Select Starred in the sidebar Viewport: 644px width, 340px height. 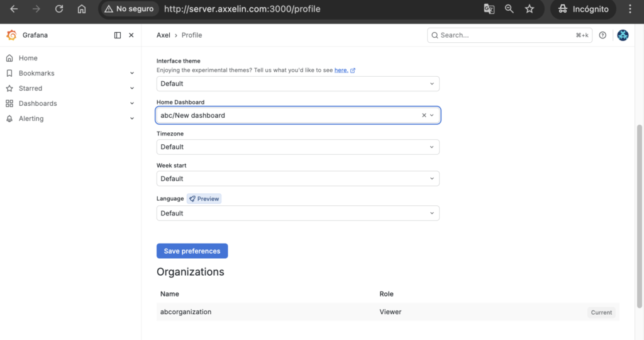30,88
